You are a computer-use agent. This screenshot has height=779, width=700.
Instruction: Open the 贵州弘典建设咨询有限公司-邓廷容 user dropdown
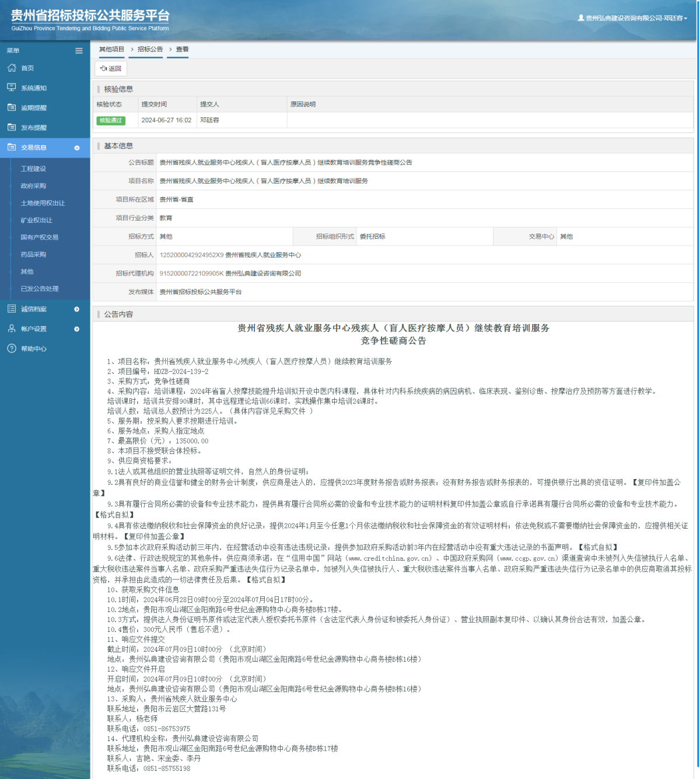[633, 18]
